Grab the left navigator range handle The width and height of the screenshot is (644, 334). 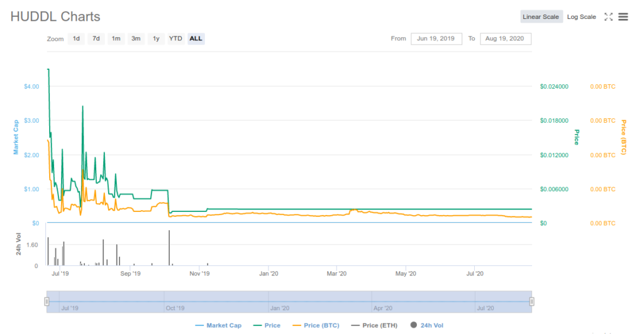point(47,301)
